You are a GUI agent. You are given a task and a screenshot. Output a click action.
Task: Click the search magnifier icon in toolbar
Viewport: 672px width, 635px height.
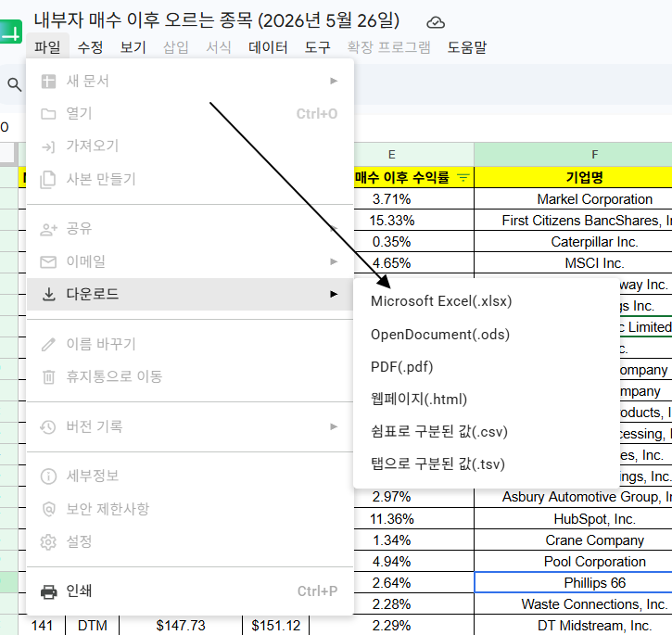coord(15,84)
